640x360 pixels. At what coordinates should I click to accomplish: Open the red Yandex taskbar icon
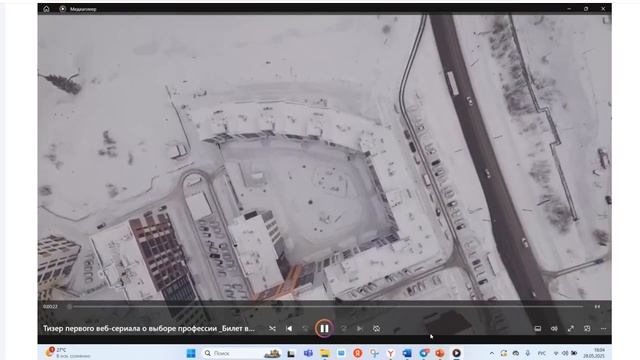[x=358, y=353]
